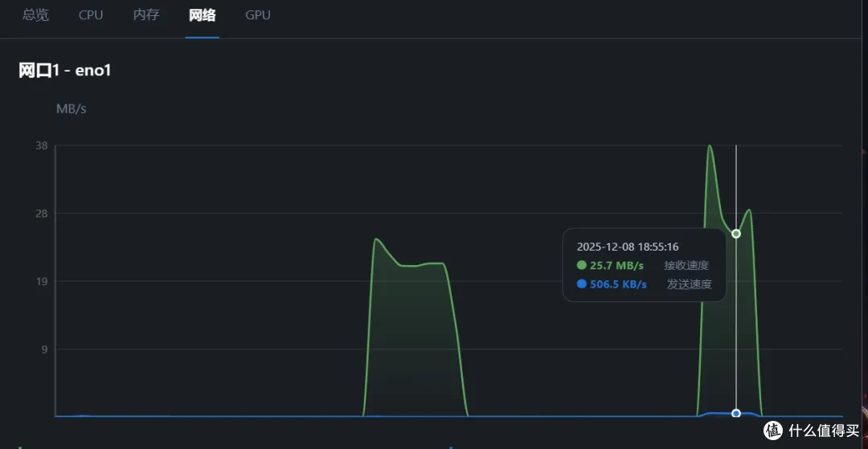
Task: Click the 38 axis value
Action: (x=42, y=145)
